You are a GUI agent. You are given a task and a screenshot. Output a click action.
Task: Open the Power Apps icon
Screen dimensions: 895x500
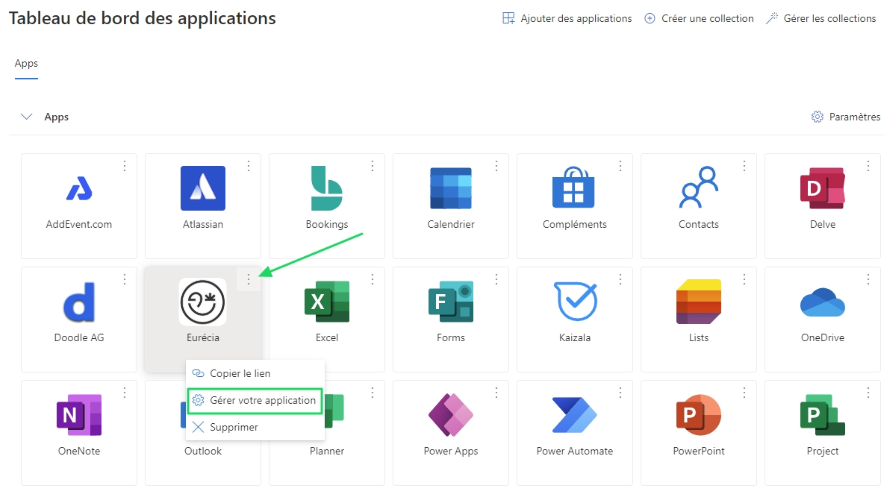pos(451,415)
